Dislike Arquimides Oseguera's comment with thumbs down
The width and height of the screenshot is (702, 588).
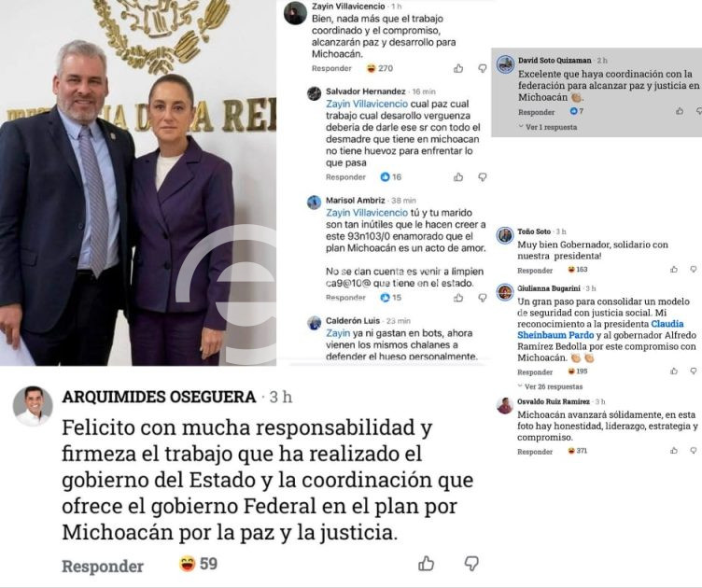pos(471,564)
